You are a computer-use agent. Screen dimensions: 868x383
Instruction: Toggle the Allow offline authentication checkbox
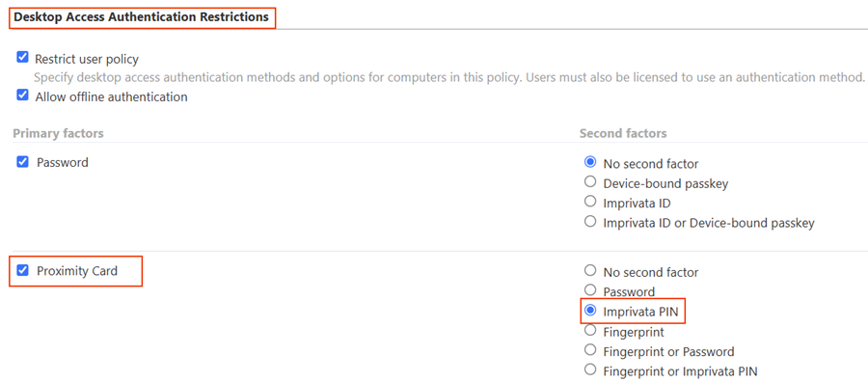point(22,96)
